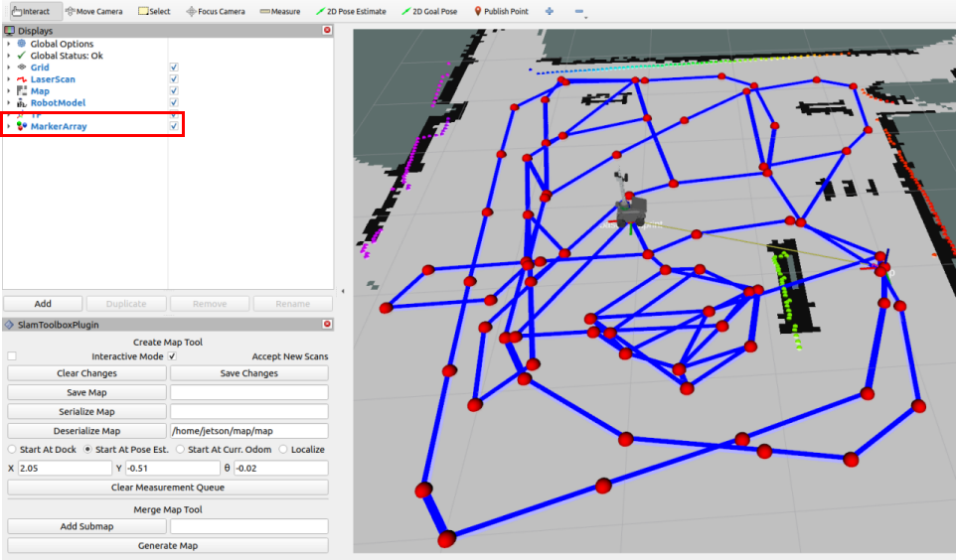Toggle the MarkerArray display checkbox
The height and width of the screenshot is (560, 956).
coord(174,126)
